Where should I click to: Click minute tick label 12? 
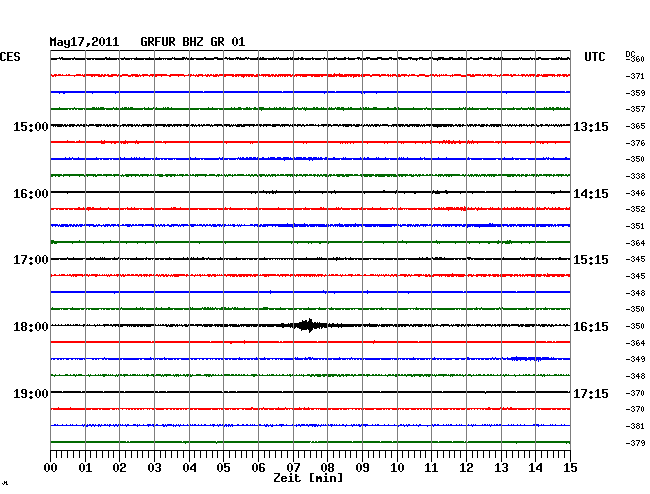pyautogui.click(x=466, y=468)
